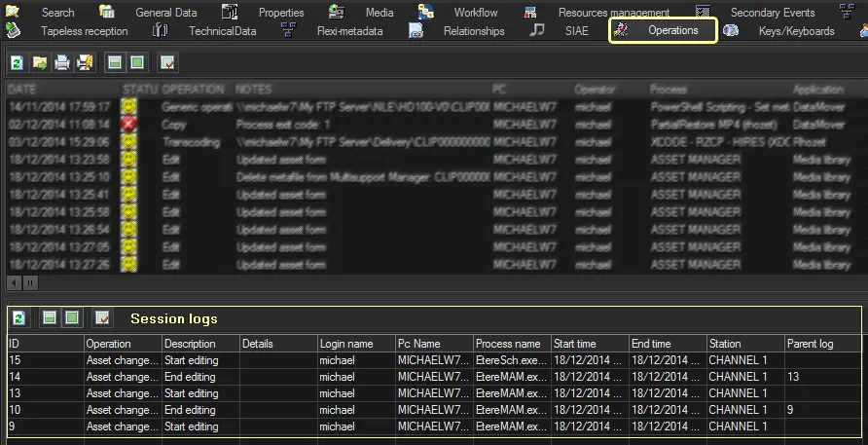Click full-pane layout icon in Session logs
The width and height of the screenshot is (868, 445).
71,318
